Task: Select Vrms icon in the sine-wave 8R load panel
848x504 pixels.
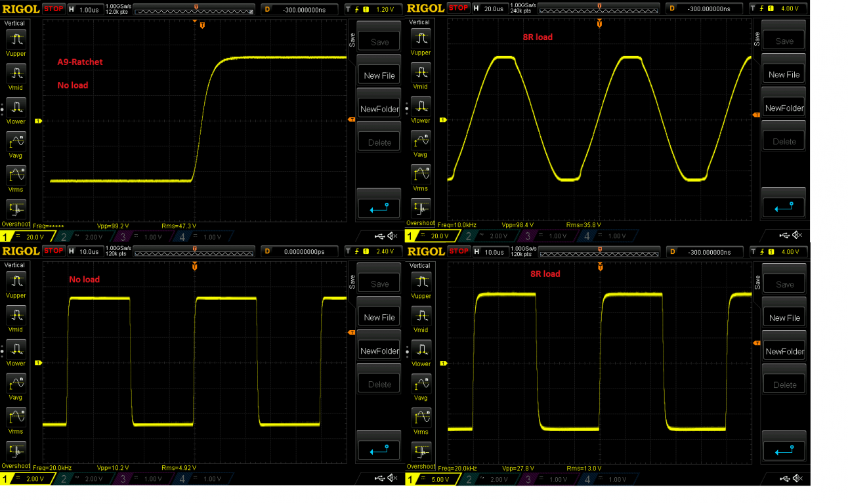Action: point(420,174)
